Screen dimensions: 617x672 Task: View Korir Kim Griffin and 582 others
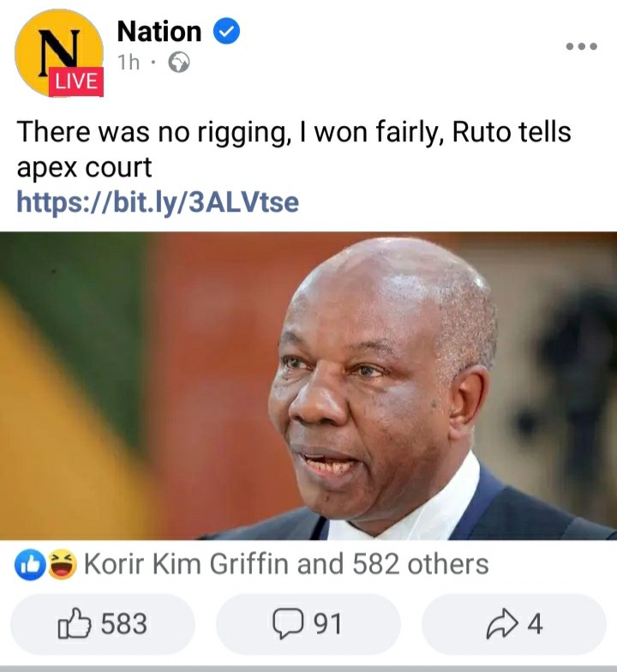286,564
